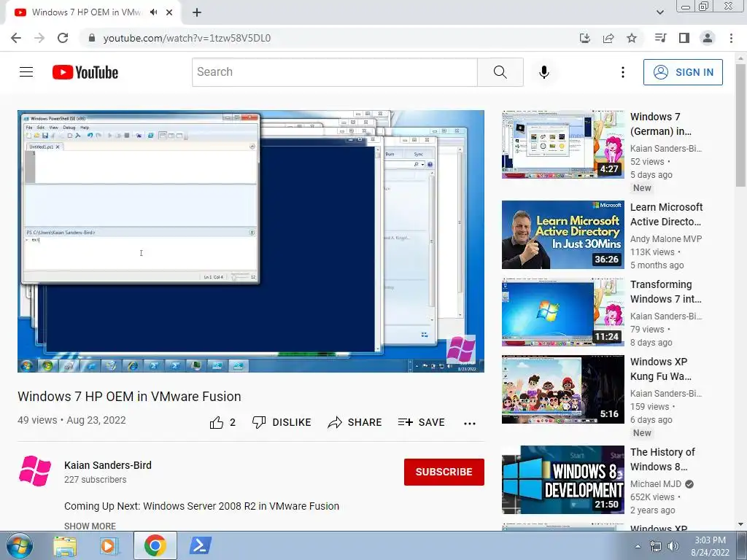Screen dimensions: 747x560
Task: Share this page from address bar
Action: [608, 38]
